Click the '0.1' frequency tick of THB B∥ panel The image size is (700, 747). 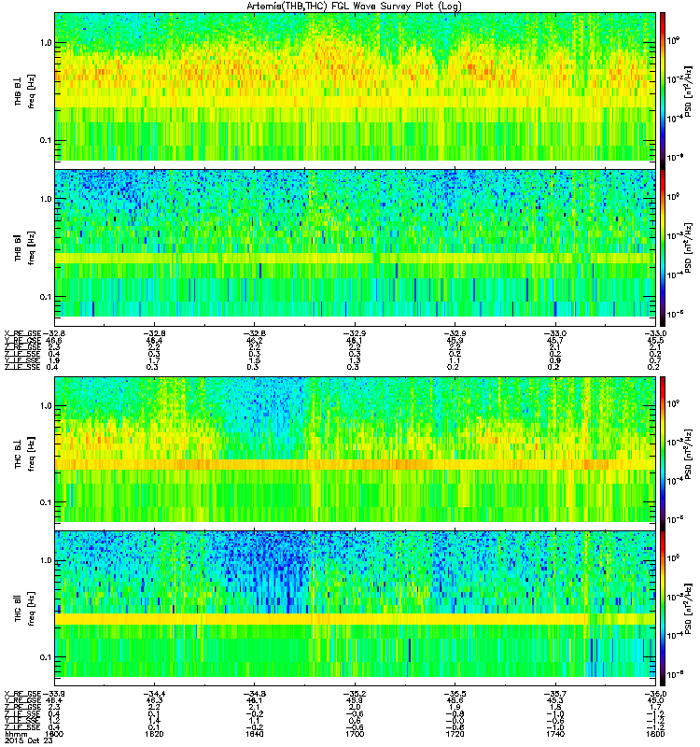pos(46,296)
